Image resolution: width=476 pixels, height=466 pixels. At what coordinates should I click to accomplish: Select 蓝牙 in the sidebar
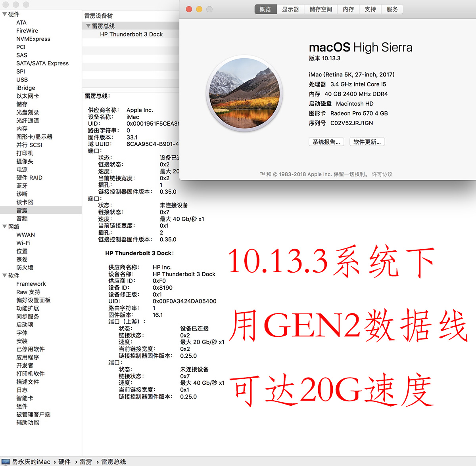pos(22,186)
